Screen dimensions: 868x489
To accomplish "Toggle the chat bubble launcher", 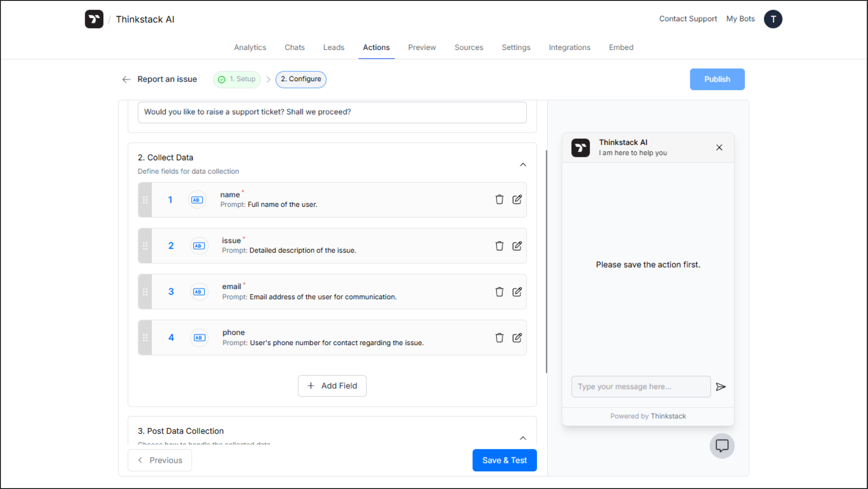I will coord(722,446).
